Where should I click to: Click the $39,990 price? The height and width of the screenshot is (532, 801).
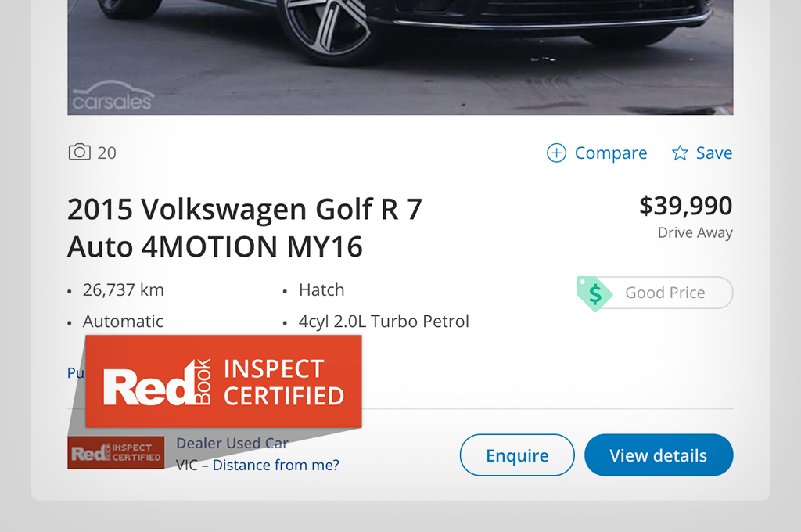(x=686, y=206)
